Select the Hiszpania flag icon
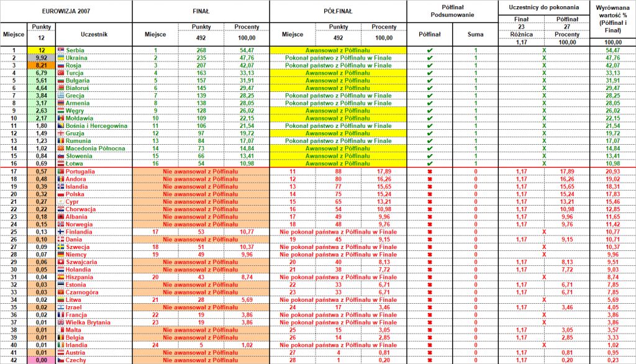This screenshot has width=636, height=364. click(61, 277)
